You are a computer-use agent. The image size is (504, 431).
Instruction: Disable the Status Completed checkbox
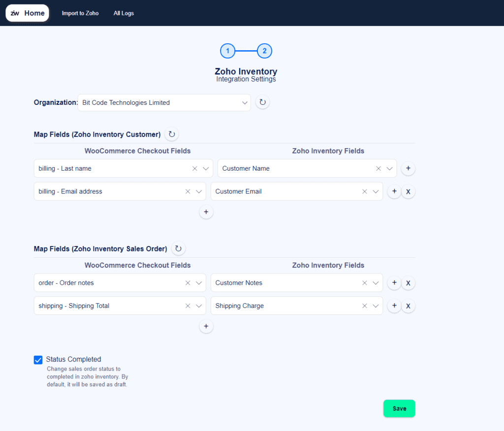38,360
